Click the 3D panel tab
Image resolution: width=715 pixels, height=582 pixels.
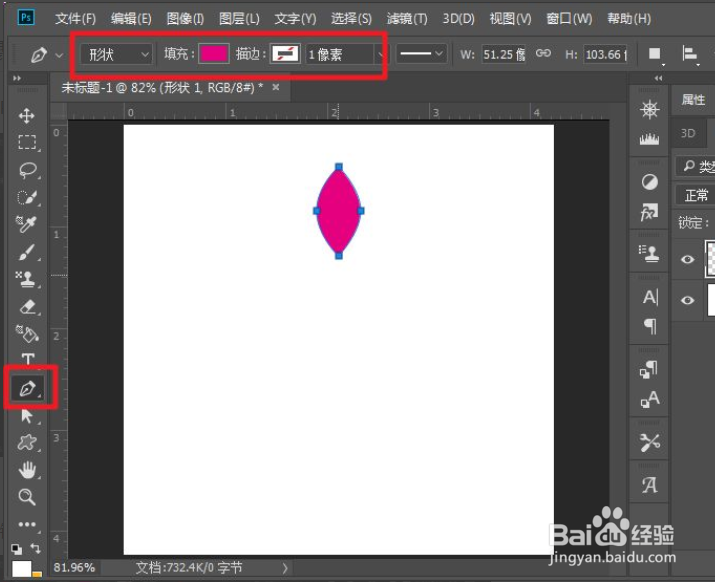(x=688, y=133)
